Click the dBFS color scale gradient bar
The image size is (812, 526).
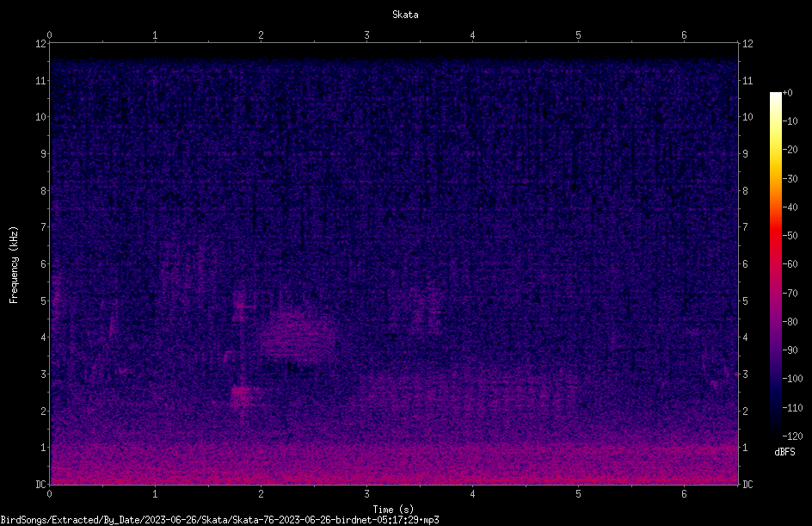775,264
